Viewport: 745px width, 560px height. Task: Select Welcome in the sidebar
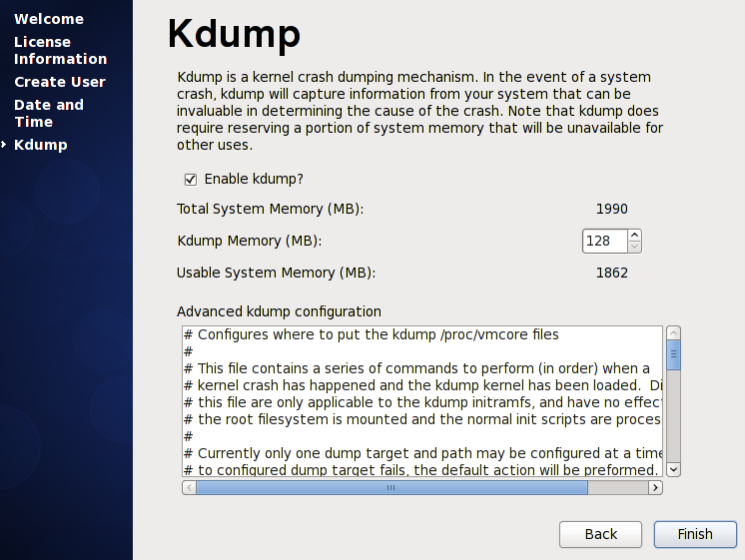(49, 19)
